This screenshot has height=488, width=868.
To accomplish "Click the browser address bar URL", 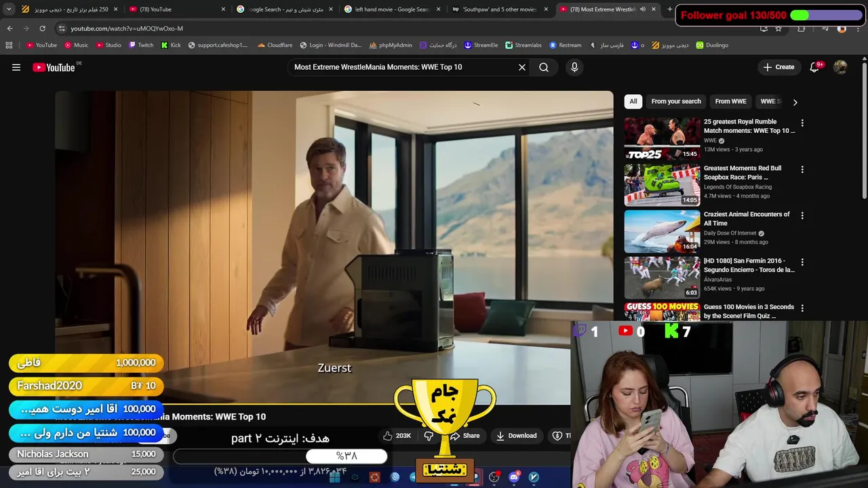I will pyautogui.click(x=127, y=28).
